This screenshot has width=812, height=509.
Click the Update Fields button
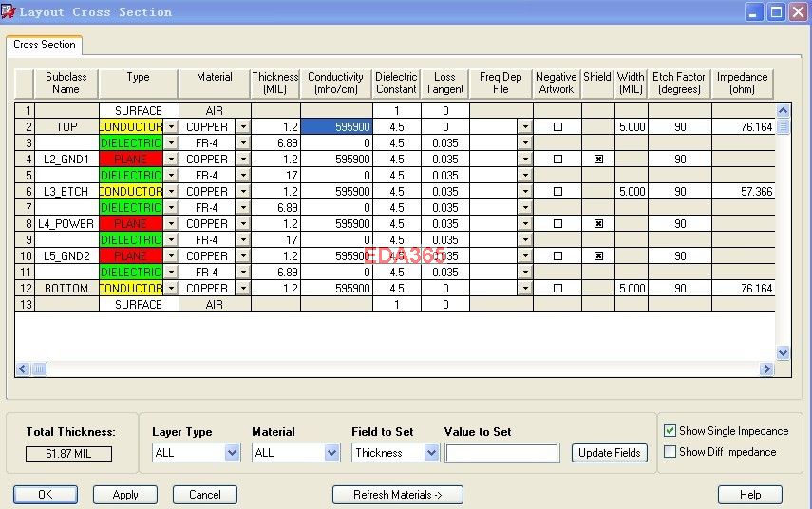tap(610, 453)
